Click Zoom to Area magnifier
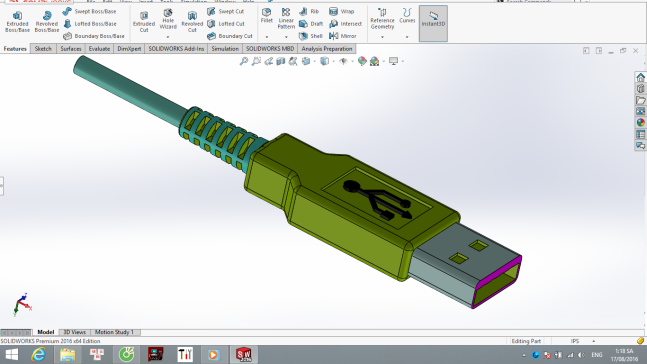This screenshot has height=364, width=647. 256,61
